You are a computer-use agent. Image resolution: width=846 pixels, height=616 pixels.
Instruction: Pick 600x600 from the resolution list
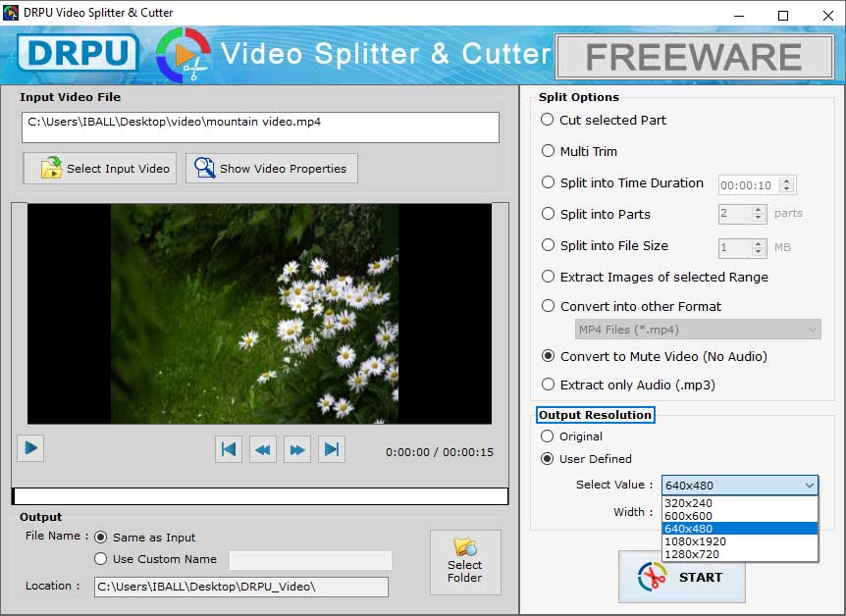[x=740, y=516]
